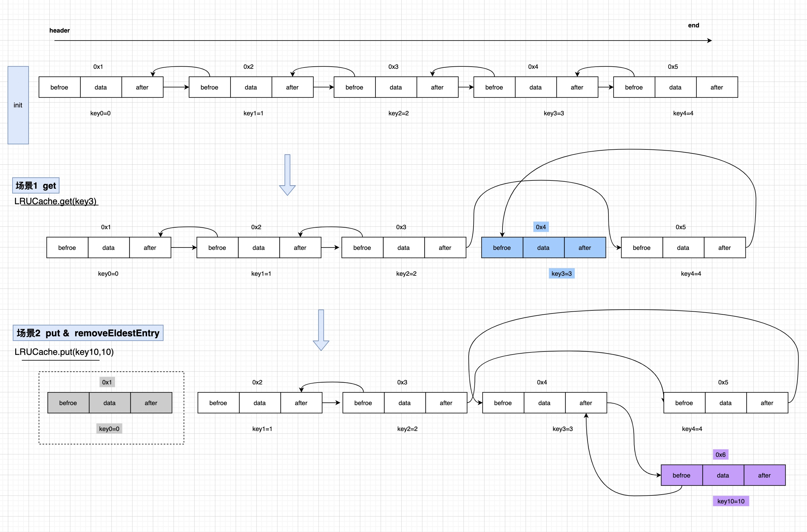Click the gray key0=0 label
Viewport: 807px width, 532px height.
[109, 429]
